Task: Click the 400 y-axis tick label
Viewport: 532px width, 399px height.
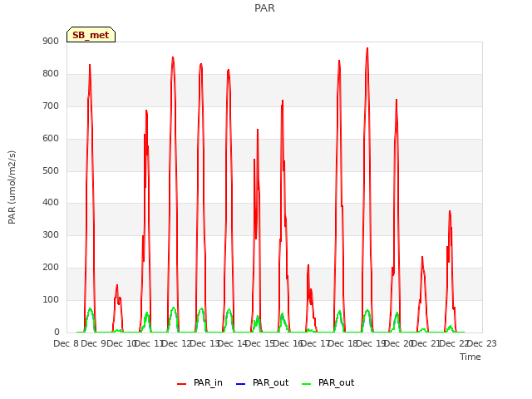Action: (x=51, y=203)
